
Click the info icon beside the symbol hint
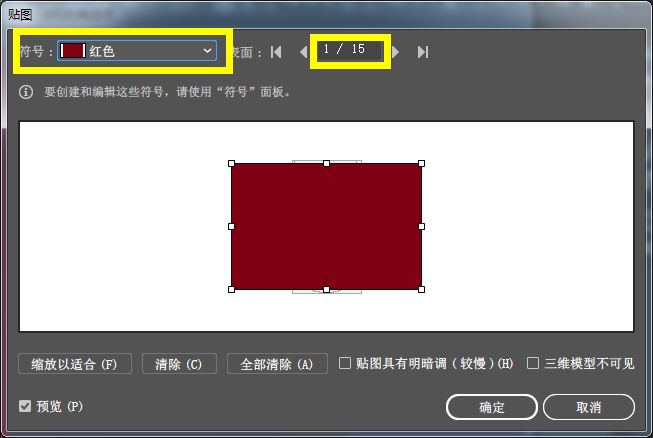(27, 92)
